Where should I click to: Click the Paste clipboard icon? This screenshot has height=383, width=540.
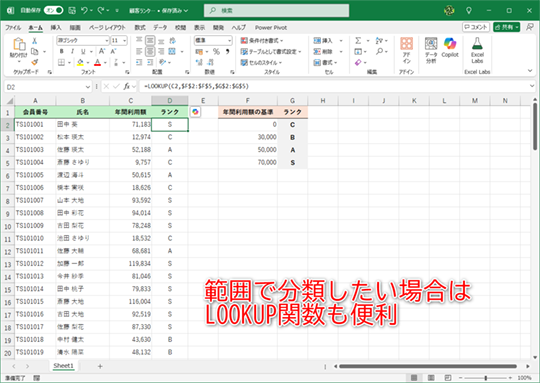click(x=19, y=44)
